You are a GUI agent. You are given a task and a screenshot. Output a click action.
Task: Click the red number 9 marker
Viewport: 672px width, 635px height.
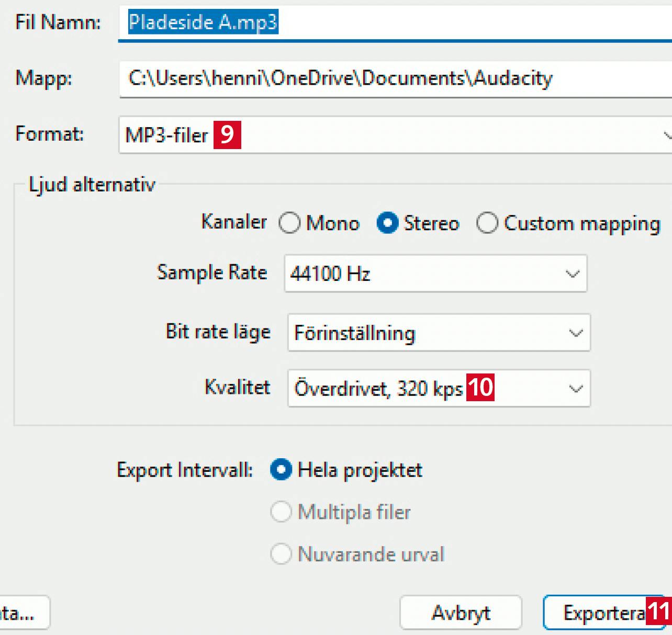[227, 135]
